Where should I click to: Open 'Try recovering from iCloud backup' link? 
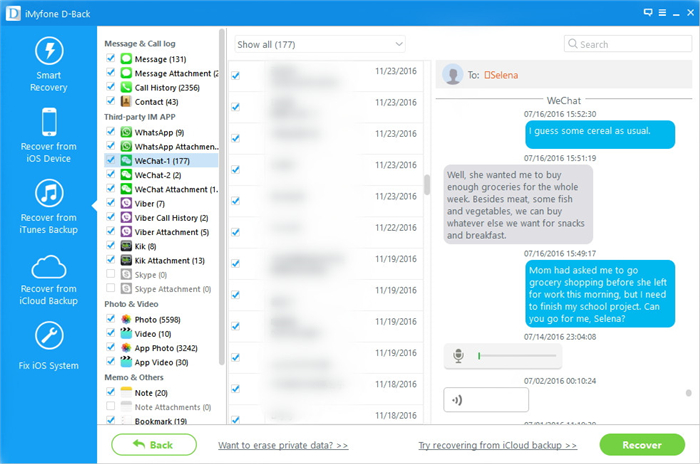coord(497,445)
